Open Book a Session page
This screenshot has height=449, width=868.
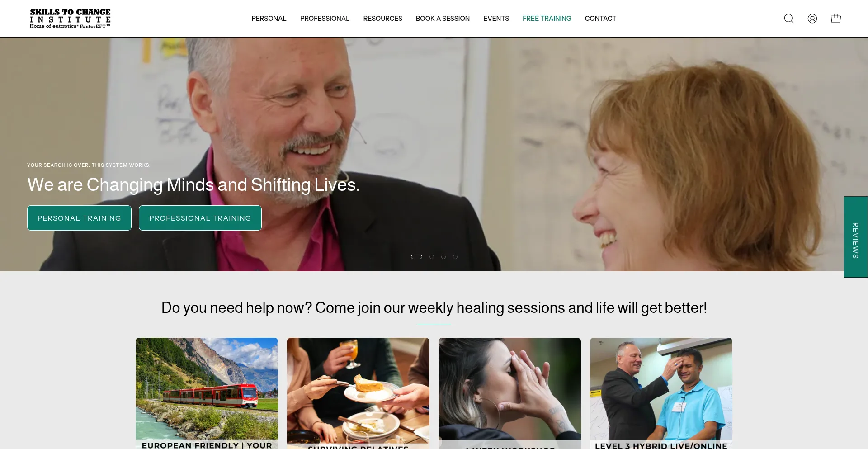pyautogui.click(x=443, y=19)
